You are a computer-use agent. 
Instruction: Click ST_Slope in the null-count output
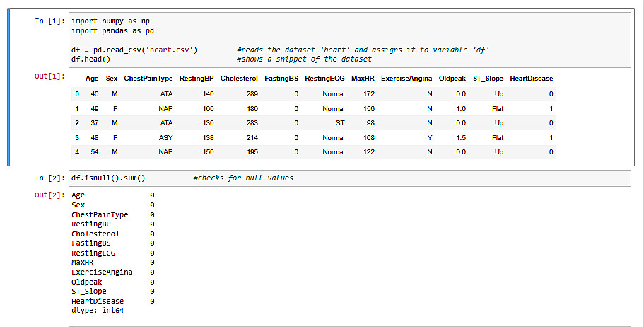click(x=88, y=291)
